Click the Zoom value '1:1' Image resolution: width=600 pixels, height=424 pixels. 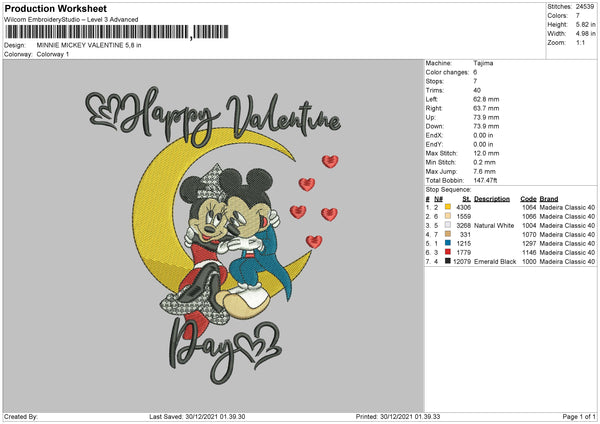pos(580,42)
